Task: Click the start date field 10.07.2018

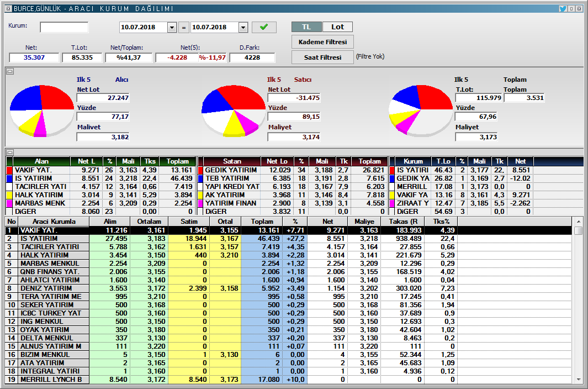Action: coord(143,28)
